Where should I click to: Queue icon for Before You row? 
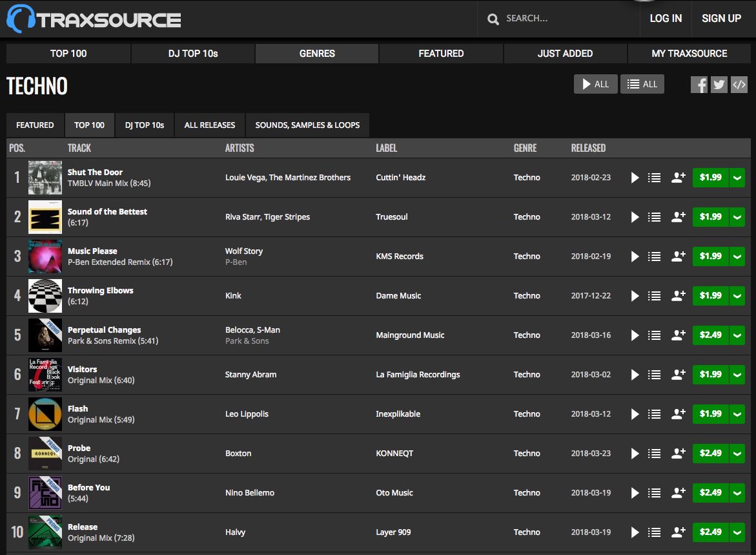click(654, 493)
